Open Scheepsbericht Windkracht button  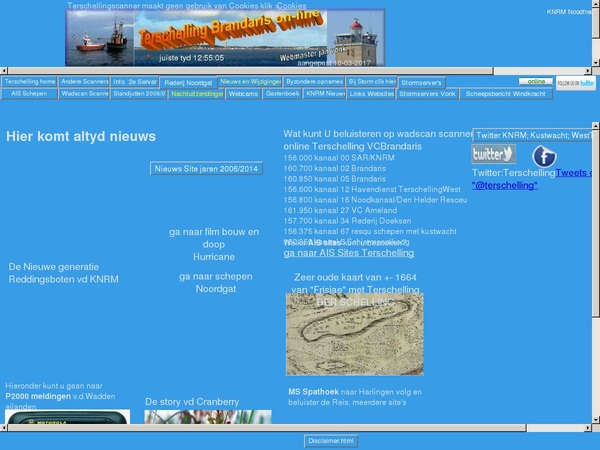pyautogui.click(x=506, y=94)
